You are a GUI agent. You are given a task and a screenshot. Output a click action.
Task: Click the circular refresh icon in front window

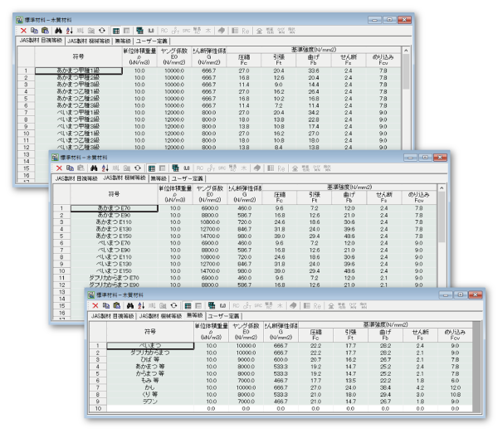(173, 305)
